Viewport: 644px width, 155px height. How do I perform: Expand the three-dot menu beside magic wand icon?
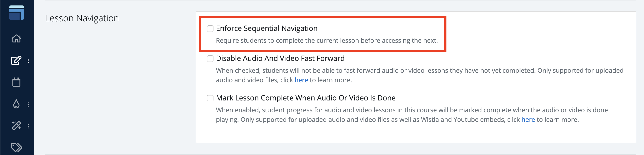28,126
